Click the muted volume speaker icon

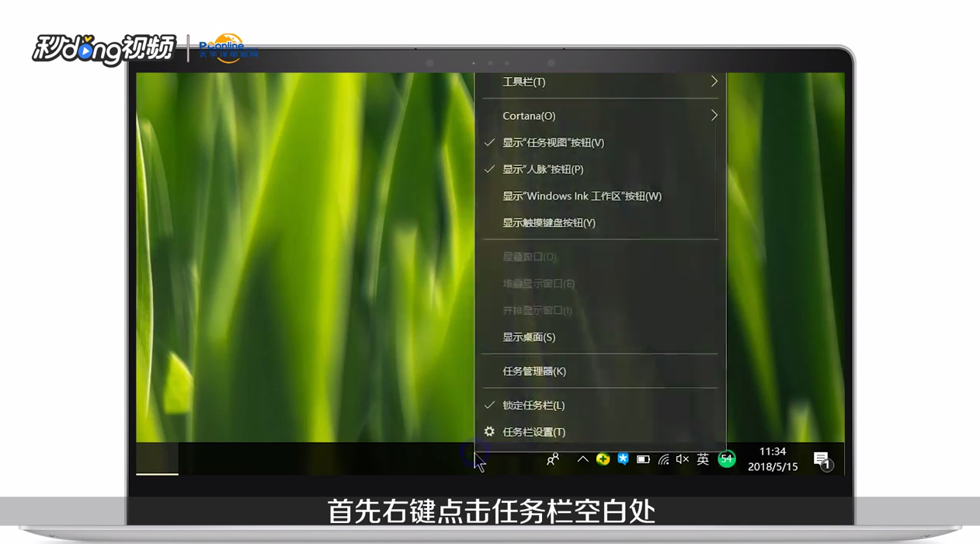click(683, 459)
